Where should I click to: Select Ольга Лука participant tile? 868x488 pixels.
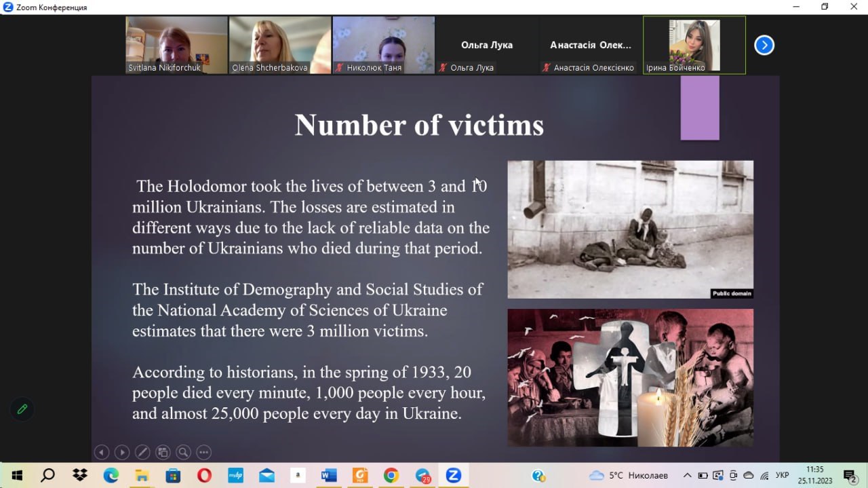[487, 45]
